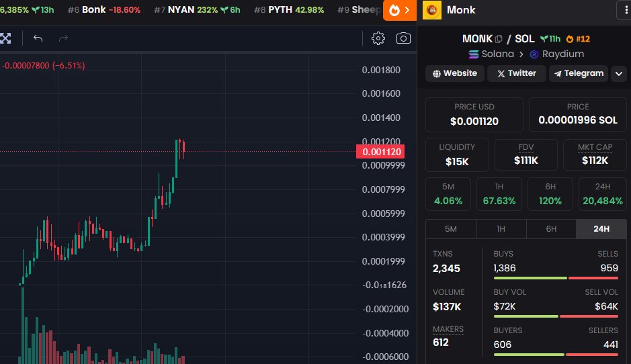Click the MONK ticker symbol
Image resolution: width=631 pixels, height=364 pixels.
pyautogui.click(x=477, y=38)
